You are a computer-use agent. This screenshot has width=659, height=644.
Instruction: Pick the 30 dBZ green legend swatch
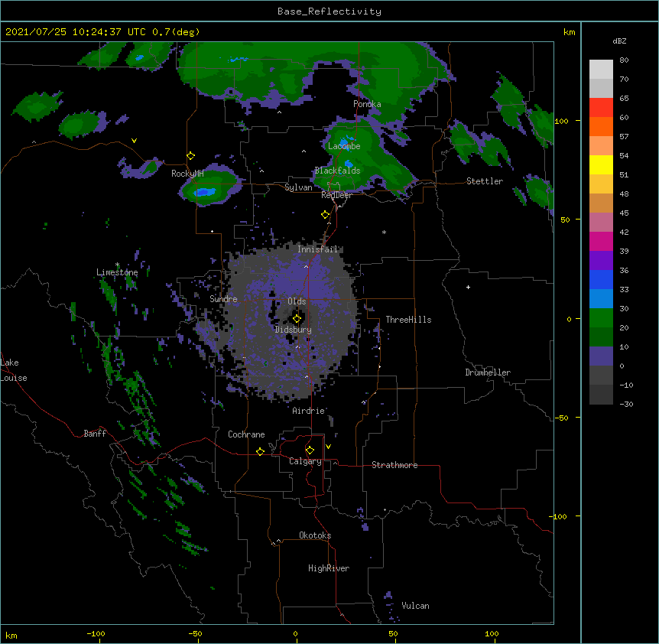click(x=601, y=318)
